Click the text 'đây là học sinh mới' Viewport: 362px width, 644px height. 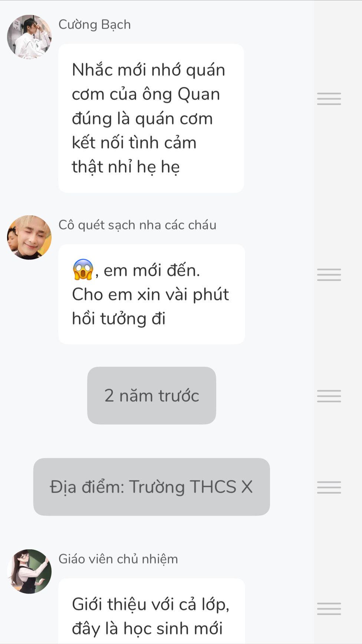tap(147, 628)
